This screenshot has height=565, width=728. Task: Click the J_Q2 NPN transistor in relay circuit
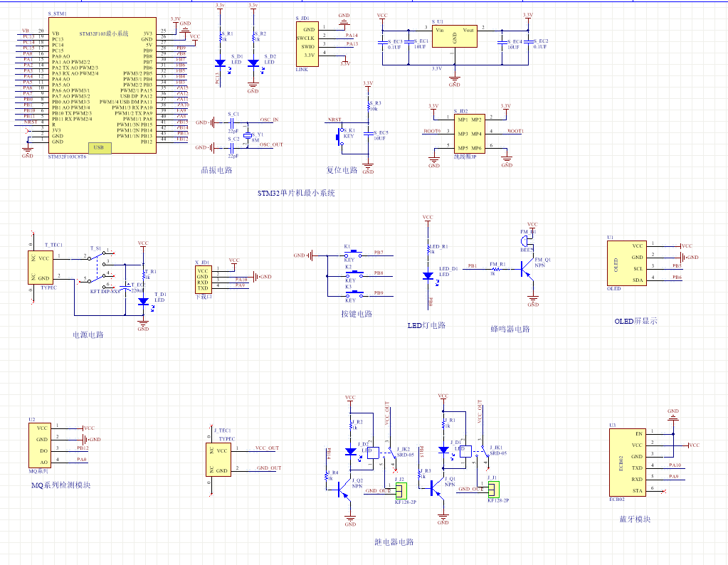[347, 492]
